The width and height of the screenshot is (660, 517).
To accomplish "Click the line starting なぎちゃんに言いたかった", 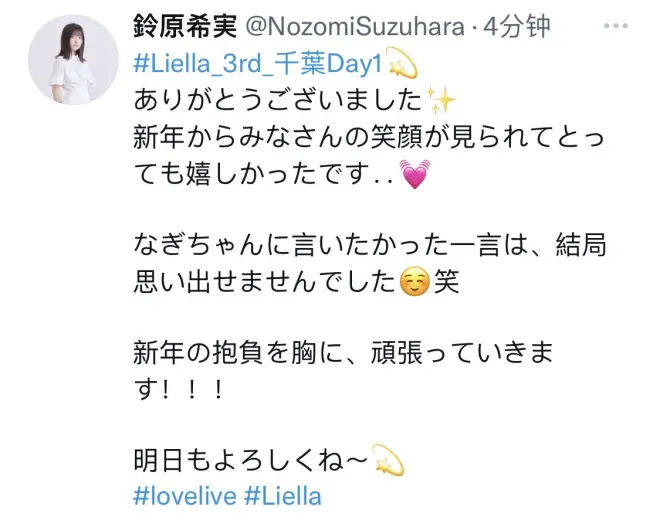I will coord(370,245).
